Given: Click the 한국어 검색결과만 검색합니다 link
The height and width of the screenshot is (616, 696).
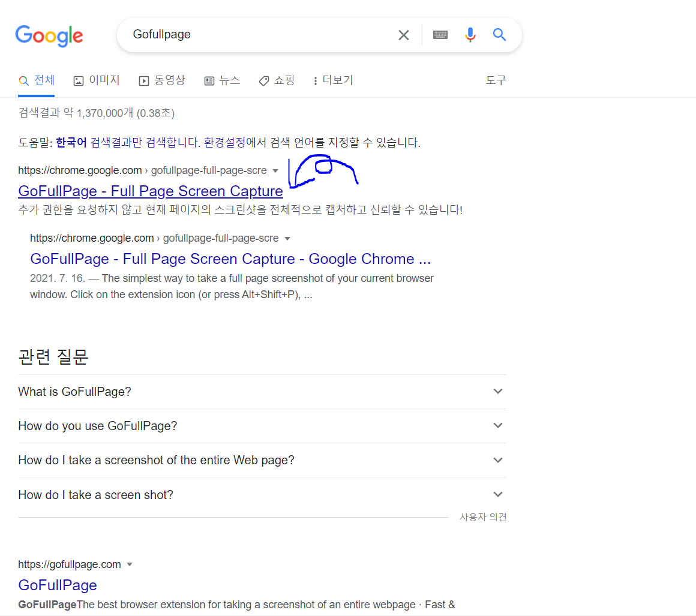Looking at the screenshot, I should [128, 143].
